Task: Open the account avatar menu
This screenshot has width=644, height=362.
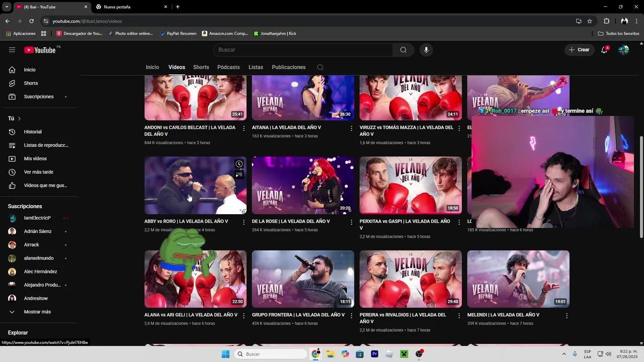Action: point(623,50)
